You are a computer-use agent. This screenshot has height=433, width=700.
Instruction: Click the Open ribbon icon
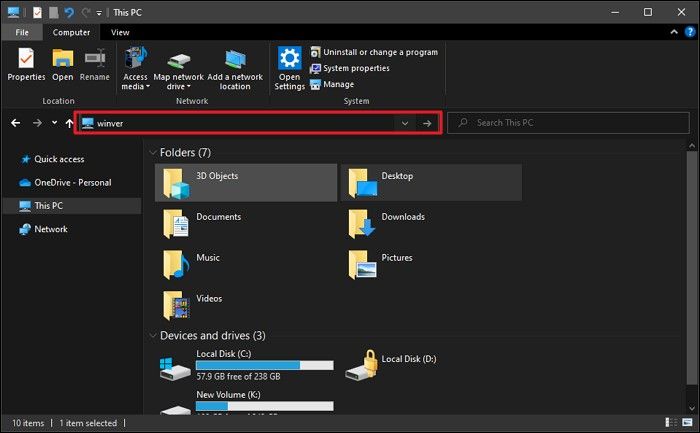(x=62, y=65)
